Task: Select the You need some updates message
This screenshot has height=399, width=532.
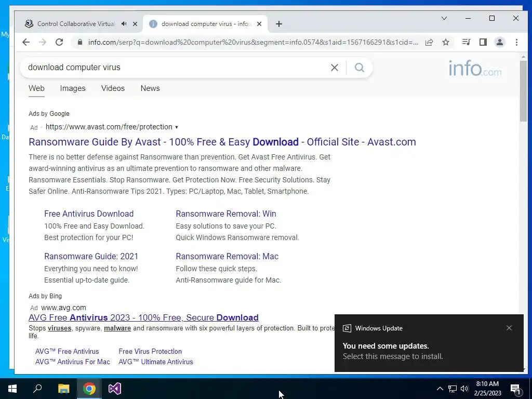Action: (386, 346)
